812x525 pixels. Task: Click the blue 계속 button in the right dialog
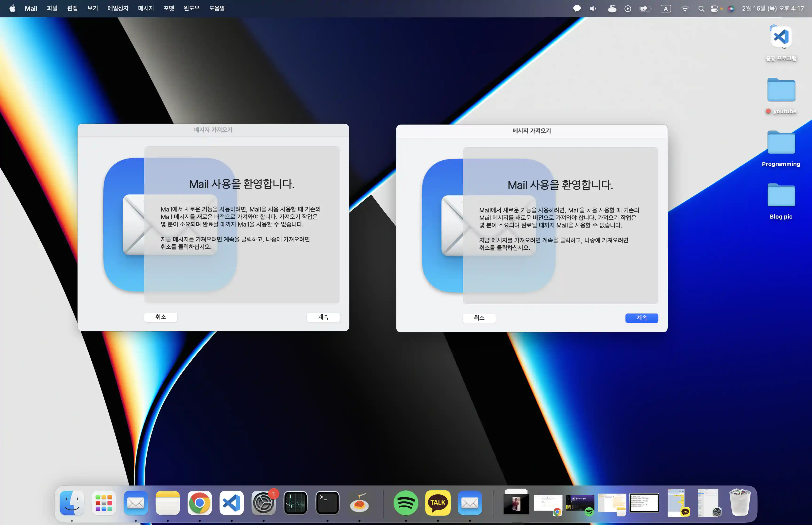pyautogui.click(x=641, y=318)
